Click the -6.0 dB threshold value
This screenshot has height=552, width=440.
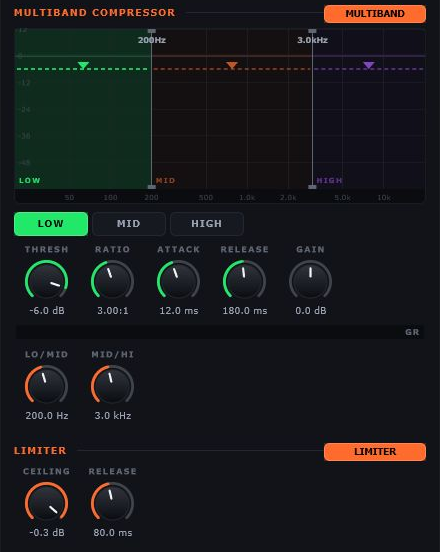pyautogui.click(x=47, y=311)
